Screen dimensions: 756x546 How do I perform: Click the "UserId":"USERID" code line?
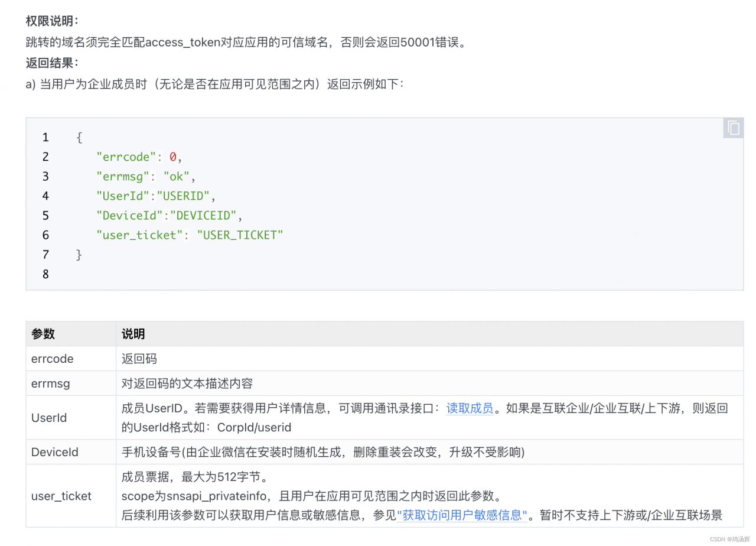[156, 196]
